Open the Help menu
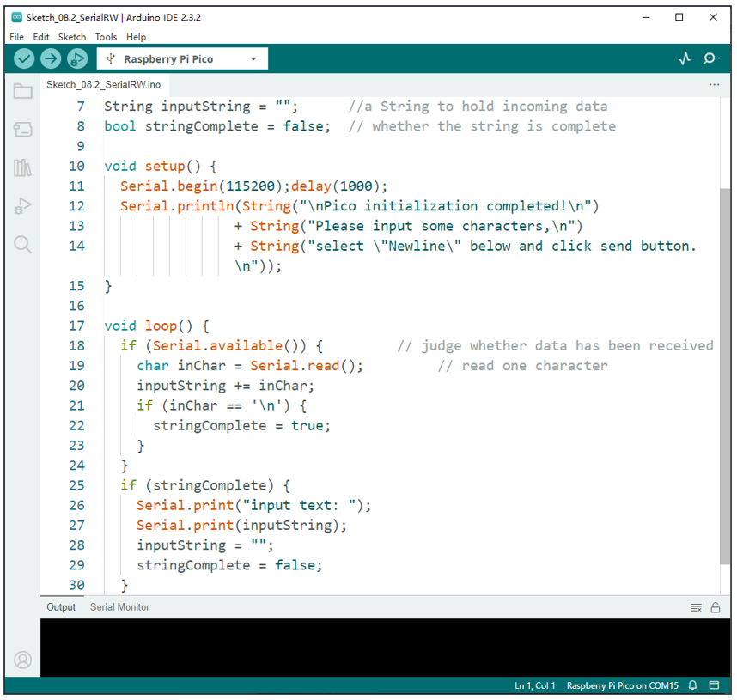Image resolution: width=737 pixels, height=700 pixels. [x=136, y=37]
